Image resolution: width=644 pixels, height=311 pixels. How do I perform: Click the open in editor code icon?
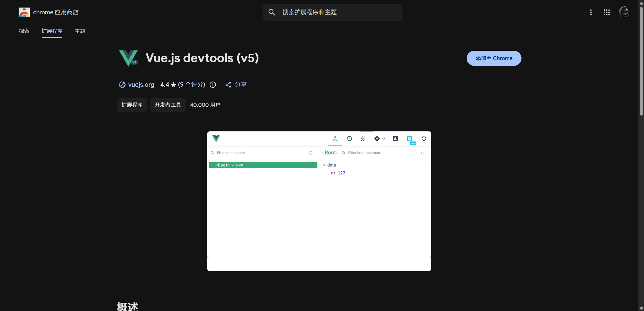pyautogui.click(x=423, y=153)
